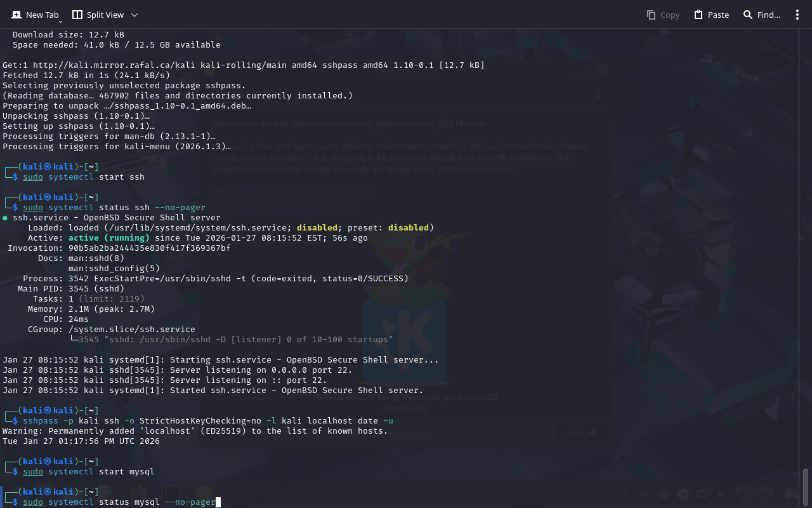Expand the New Tab profile dropdown arrow
The height and width of the screenshot is (508, 812).
[60, 21]
